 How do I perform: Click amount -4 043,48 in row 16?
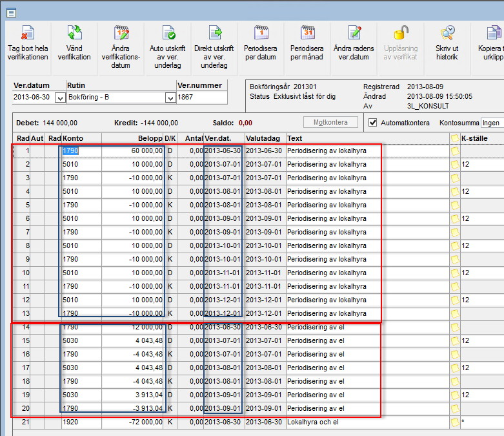tap(132, 354)
